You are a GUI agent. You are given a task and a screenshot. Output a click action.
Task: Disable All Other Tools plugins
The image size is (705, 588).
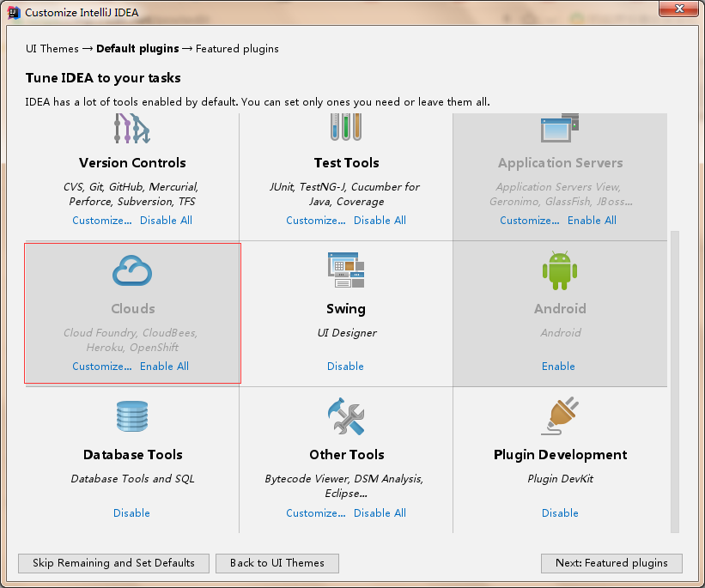click(380, 513)
